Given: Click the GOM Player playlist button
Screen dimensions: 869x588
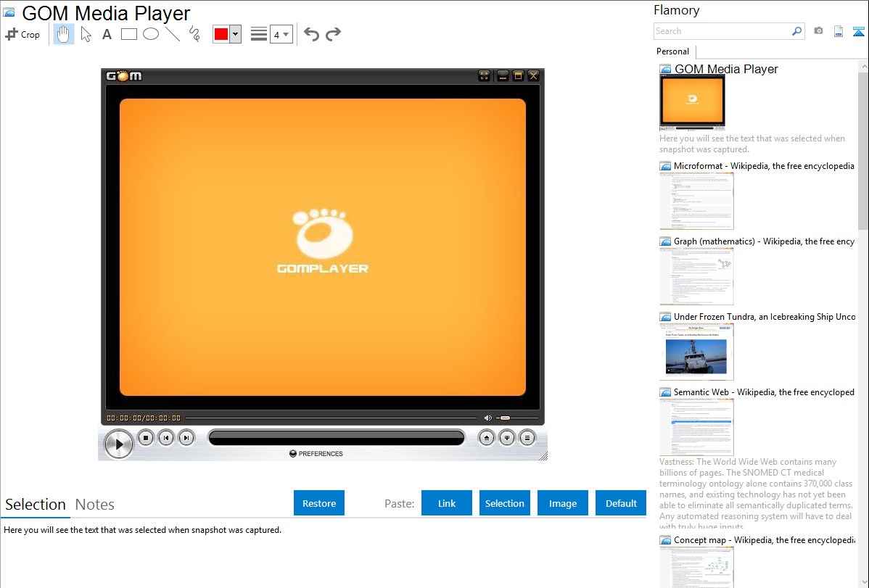Looking at the screenshot, I should [527, 438].
